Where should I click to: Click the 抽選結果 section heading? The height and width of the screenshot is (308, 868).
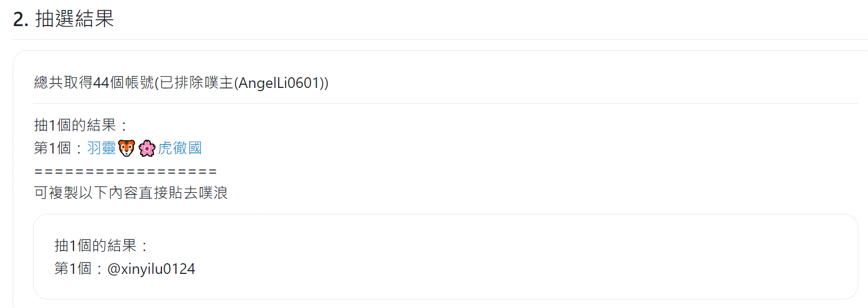click(75, 19)
